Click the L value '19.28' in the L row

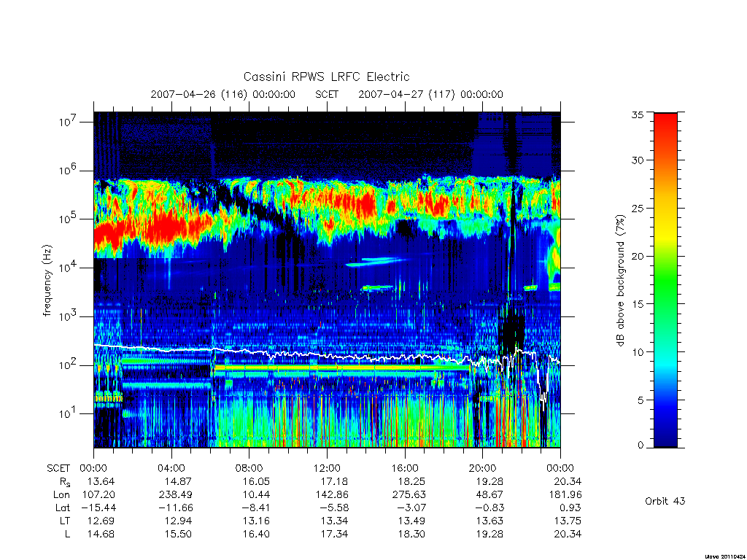(489, 534)
